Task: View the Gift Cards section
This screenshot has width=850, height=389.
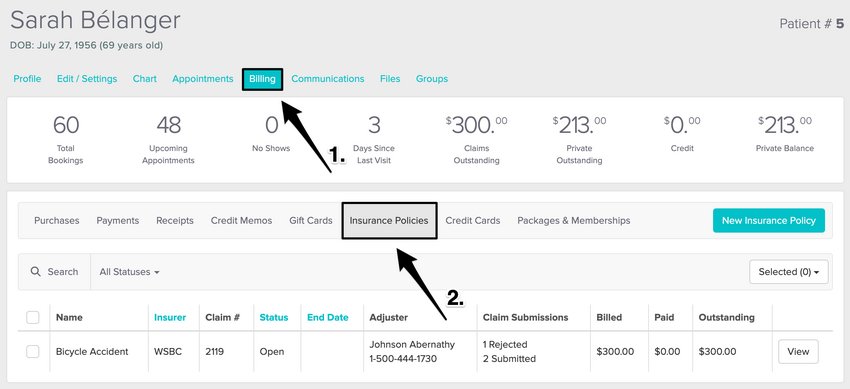Action: (x=311, y=221)
